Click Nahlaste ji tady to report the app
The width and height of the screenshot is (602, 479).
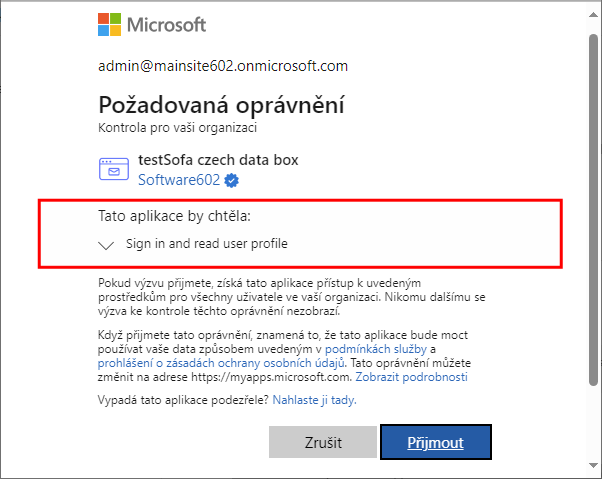coord(314,400)
